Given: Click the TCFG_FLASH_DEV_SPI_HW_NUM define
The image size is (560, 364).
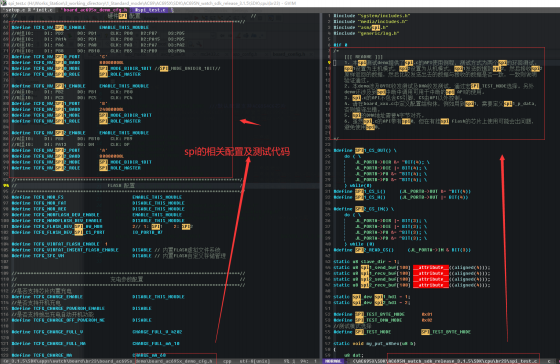Looking at the screenshot, I should click(101, 226).
